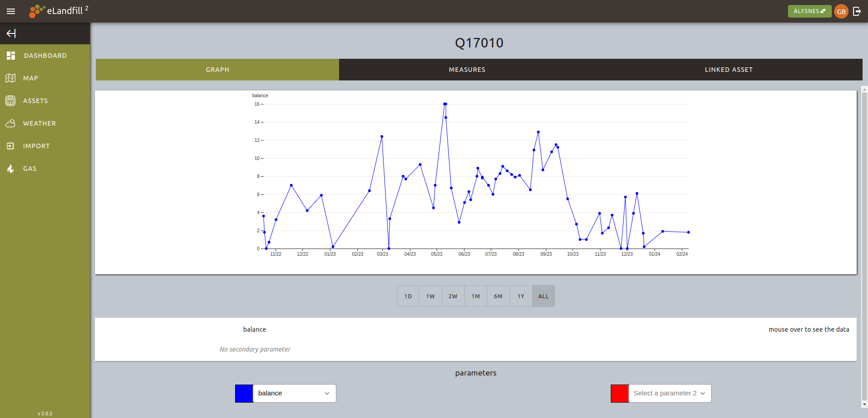Go to Assets via sidebar icon

click(11, 101)
